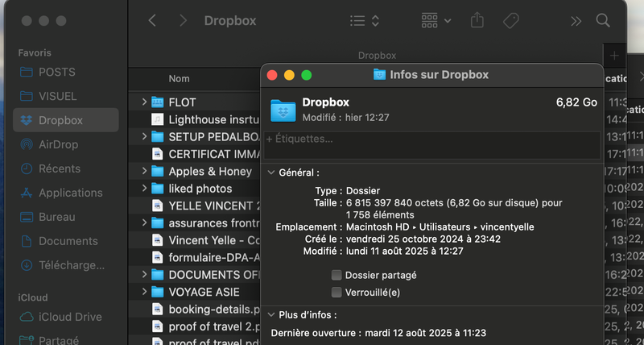
Task: Open the grouping options dropdown
Action: (x=436, y=20)
